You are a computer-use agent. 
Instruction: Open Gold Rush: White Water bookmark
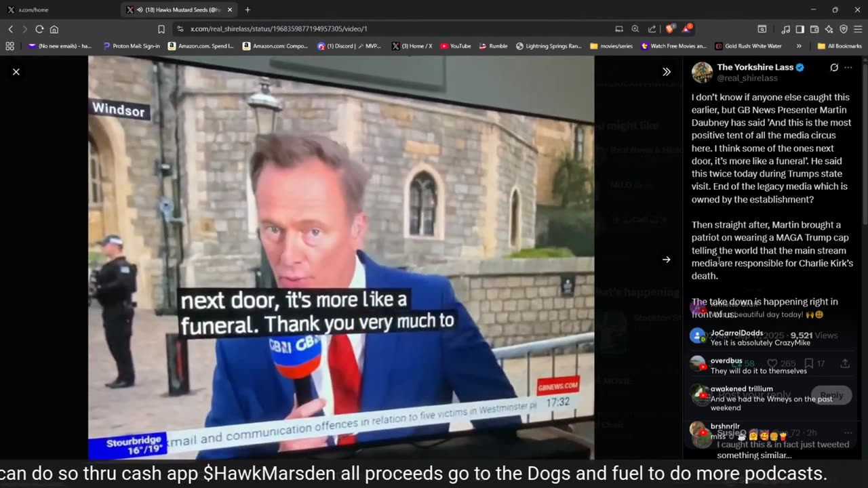(x=748, y=46)
